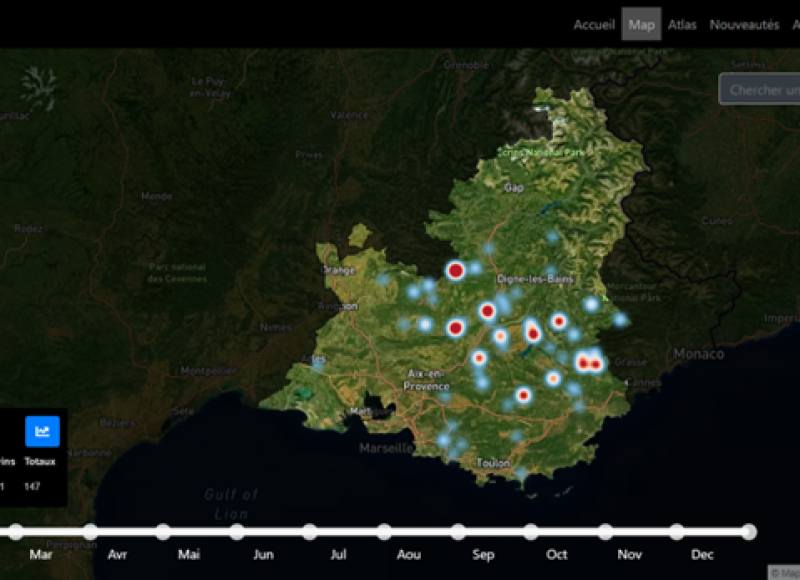Set the timeline to Jun
This screenshot has width=800, height=580.
click(x=237, y=532)
